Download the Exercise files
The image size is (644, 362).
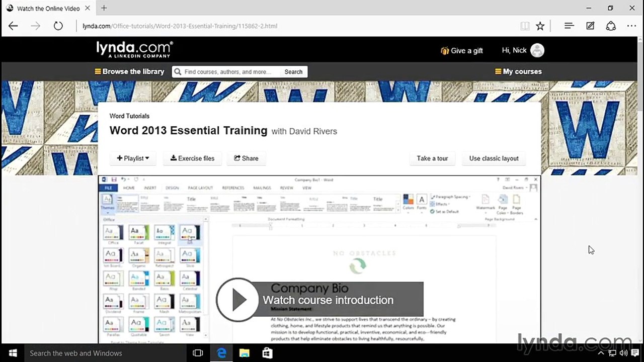coord(192,158)
